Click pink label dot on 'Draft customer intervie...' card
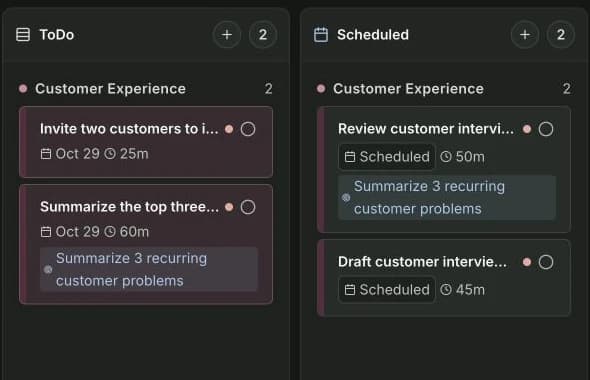Image resolution: width=590 pixels, height=380 pixels. point(527,262)
